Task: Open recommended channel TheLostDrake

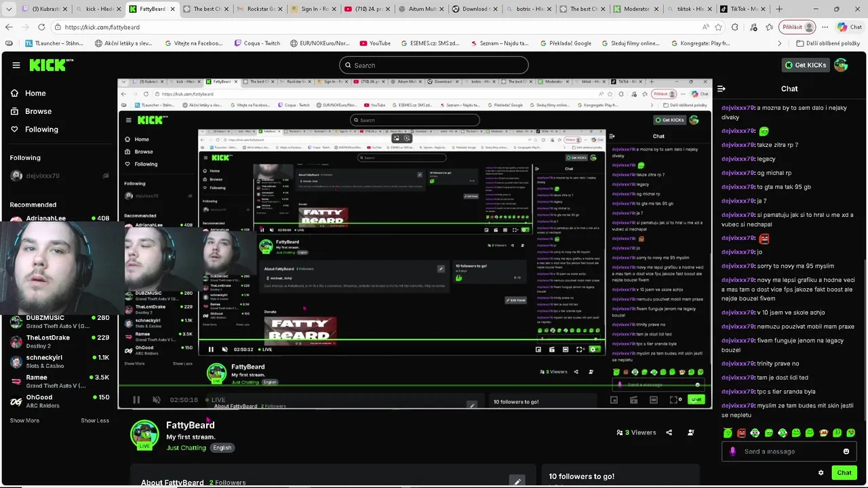Action: 60,342
